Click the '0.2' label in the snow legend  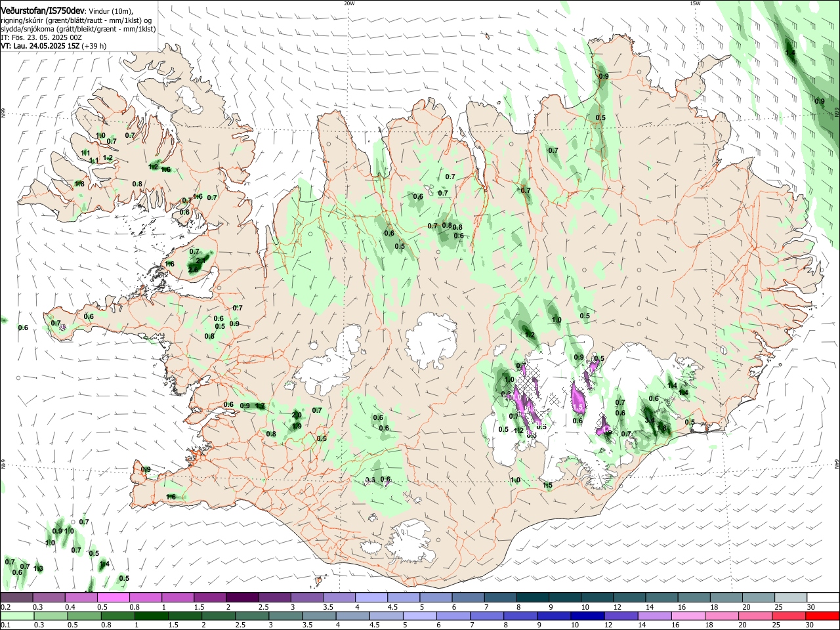point(6,607)
